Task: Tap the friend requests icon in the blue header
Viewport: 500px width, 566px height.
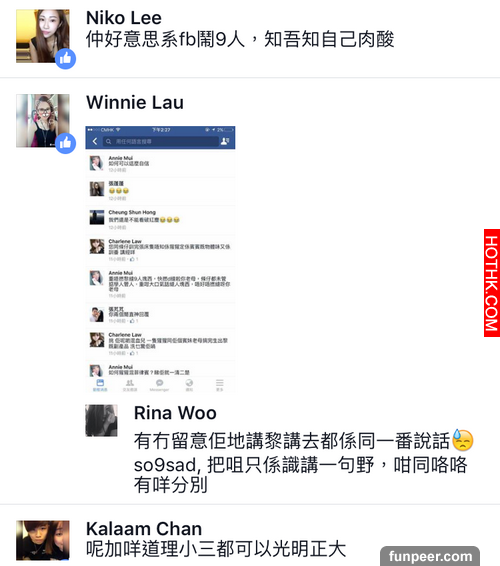Action: [x=225, y=141]
